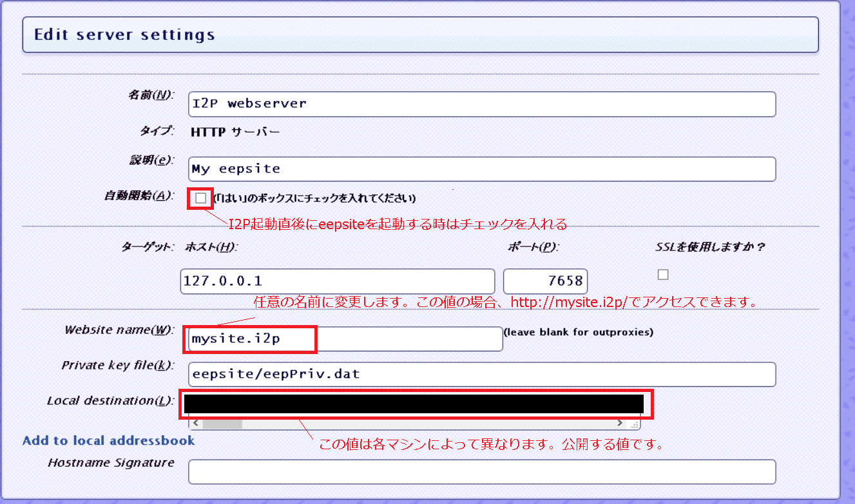The height and width of the screenshot is (504, 855).
Task: Click the left arrow of destination scrollbar
Action: coord(195,424)
